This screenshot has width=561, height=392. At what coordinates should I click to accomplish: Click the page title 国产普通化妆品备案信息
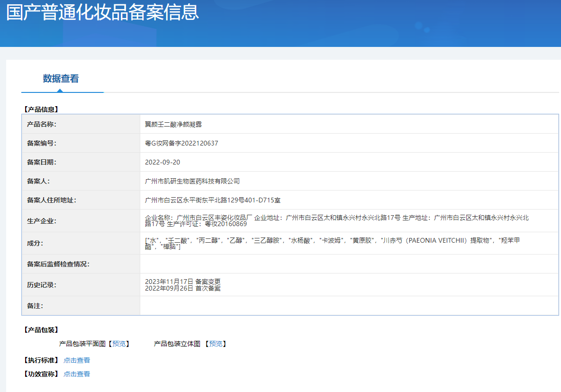[x=102, y=13]
